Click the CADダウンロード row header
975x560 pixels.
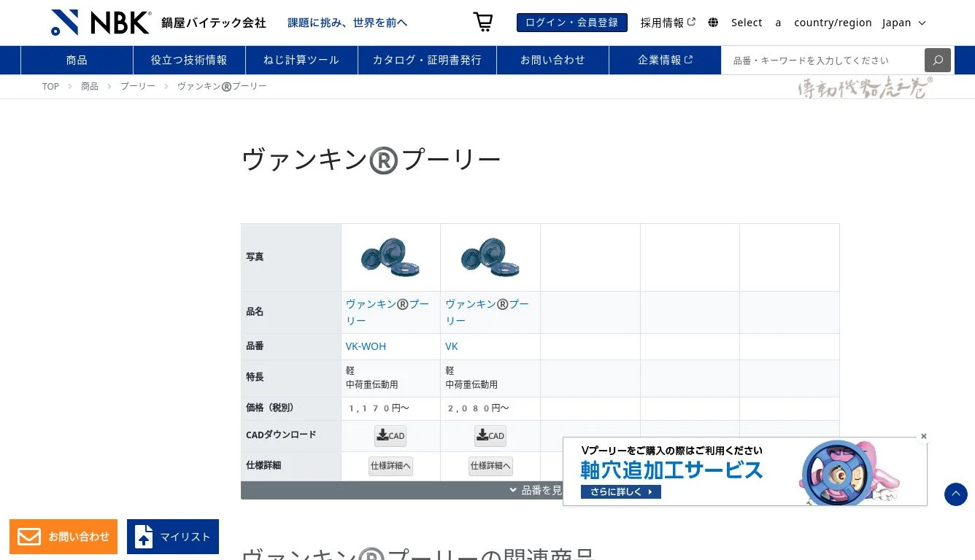coord(291,436)
